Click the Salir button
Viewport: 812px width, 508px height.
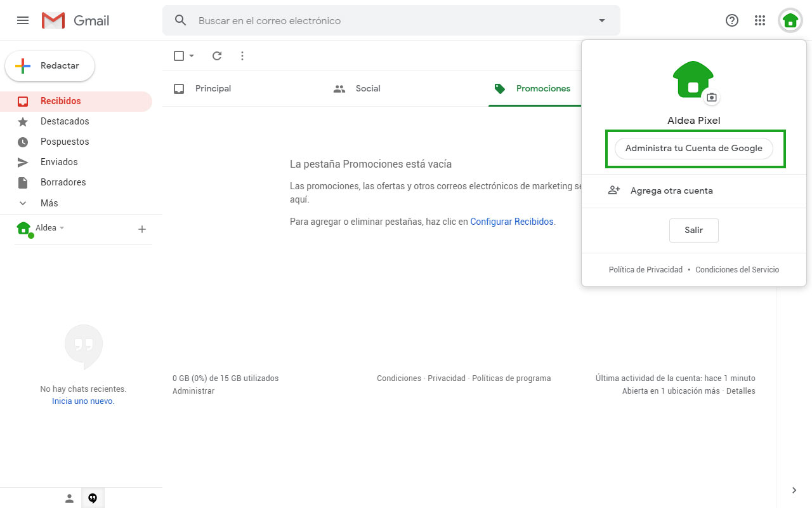tap(694, 231)
